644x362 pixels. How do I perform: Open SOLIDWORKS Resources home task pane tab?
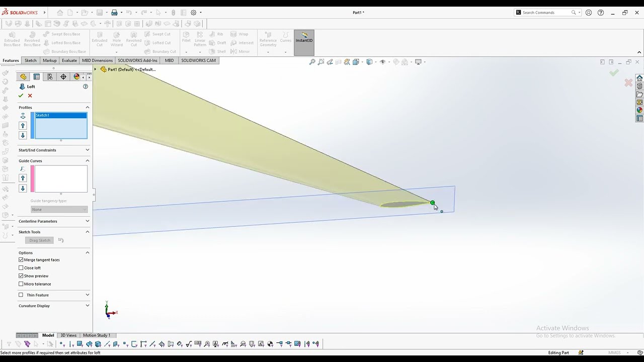coord(639,78)
